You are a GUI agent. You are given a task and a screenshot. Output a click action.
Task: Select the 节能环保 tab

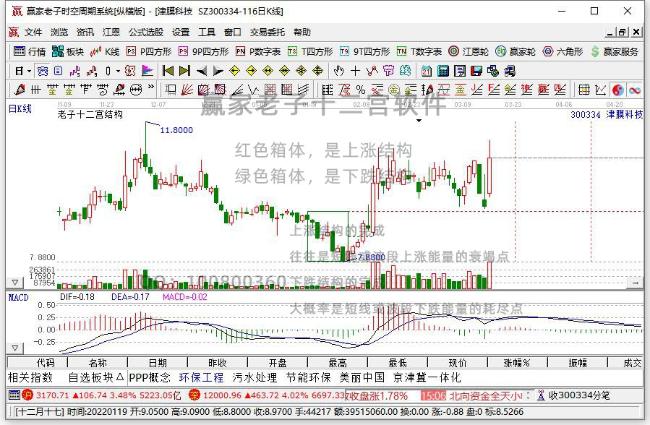tap(308, 377)
